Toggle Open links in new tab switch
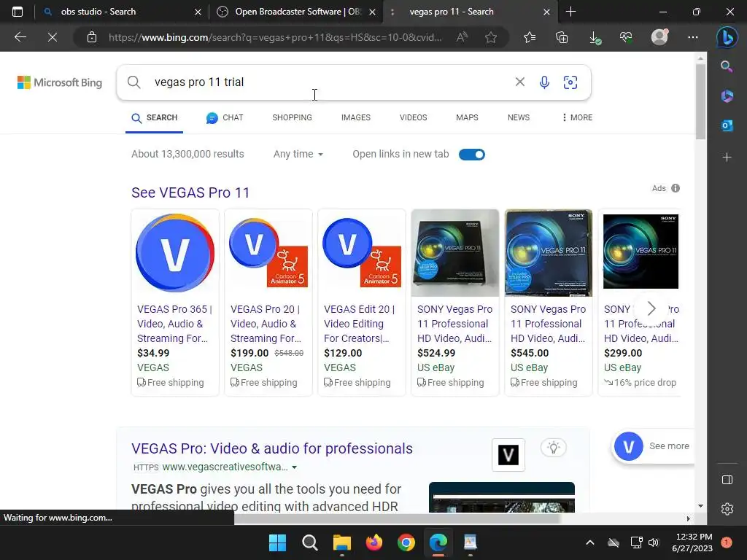 point(472,155)
